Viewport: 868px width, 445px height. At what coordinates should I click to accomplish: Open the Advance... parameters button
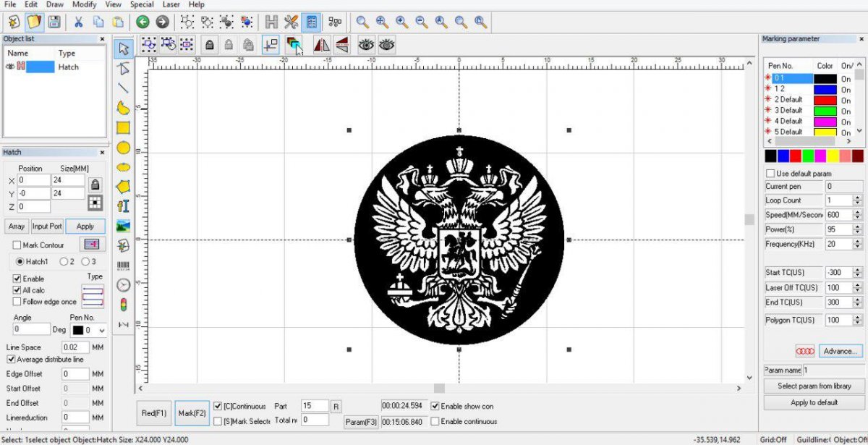click(x=841, y=351)
